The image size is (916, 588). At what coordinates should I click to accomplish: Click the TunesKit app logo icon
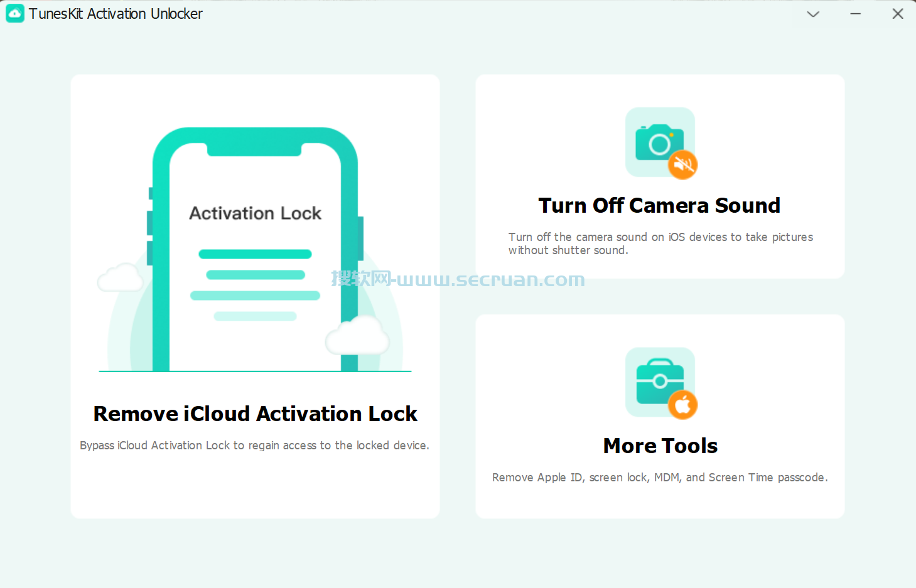(15, 13)
